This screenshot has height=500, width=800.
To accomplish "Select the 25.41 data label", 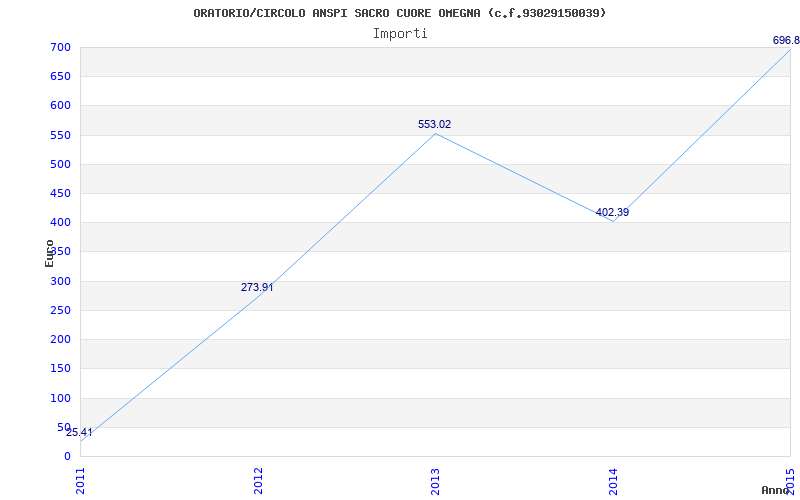I will (x=79, y=433).
